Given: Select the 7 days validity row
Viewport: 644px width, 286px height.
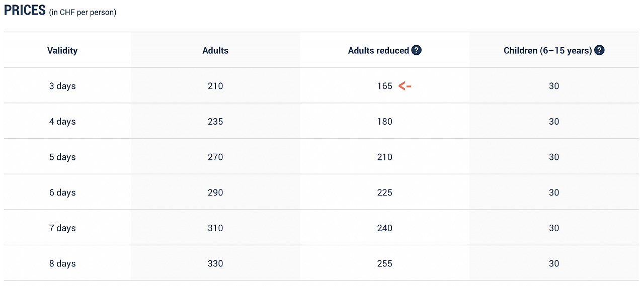Looking at the screenshot, I should 322,228.
